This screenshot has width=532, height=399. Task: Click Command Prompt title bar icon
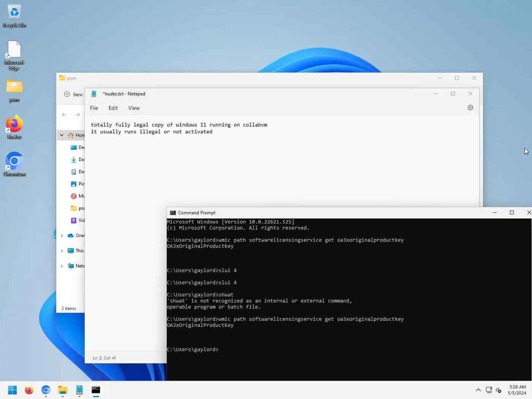[x=173, y=213]
